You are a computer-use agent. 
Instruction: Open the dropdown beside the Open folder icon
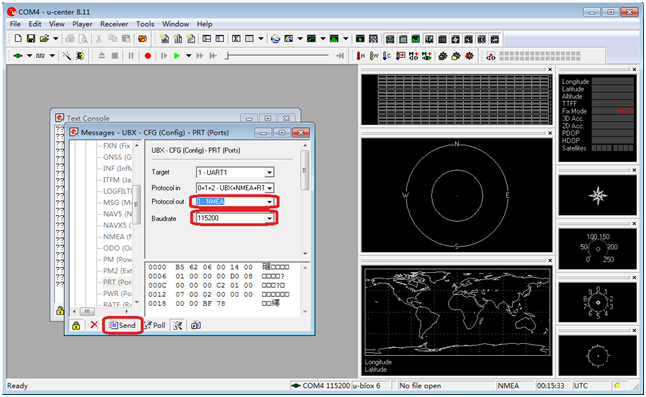tap(56, 39)
